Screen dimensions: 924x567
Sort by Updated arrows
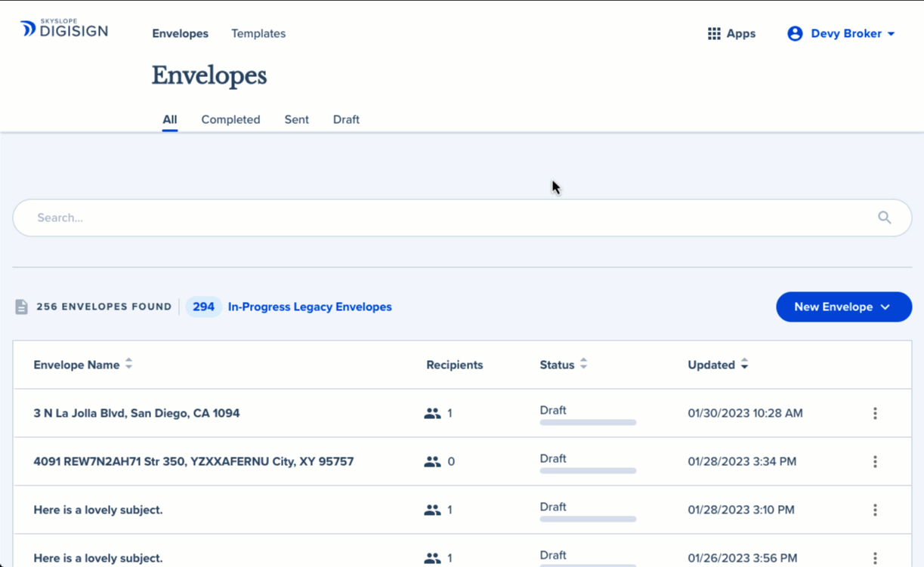tap(744, 364)
